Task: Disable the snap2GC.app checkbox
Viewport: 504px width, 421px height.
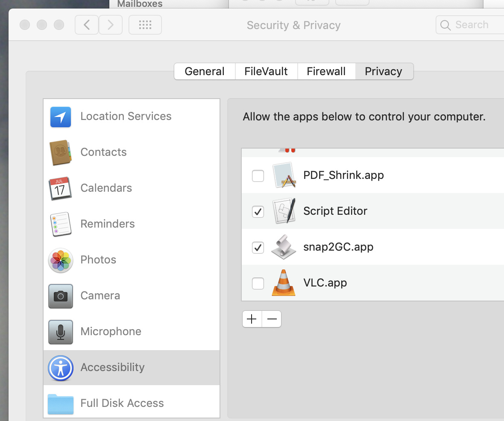Action: (x=258, y=247)
